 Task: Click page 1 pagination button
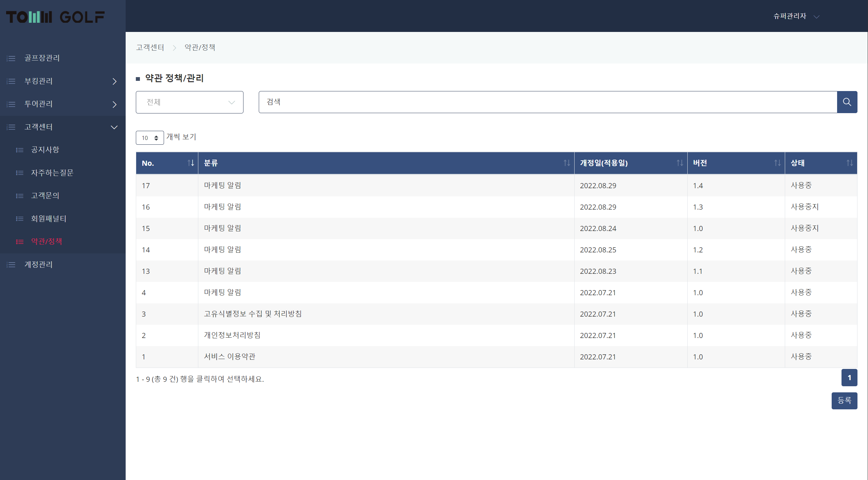click(x=849, y=378)
